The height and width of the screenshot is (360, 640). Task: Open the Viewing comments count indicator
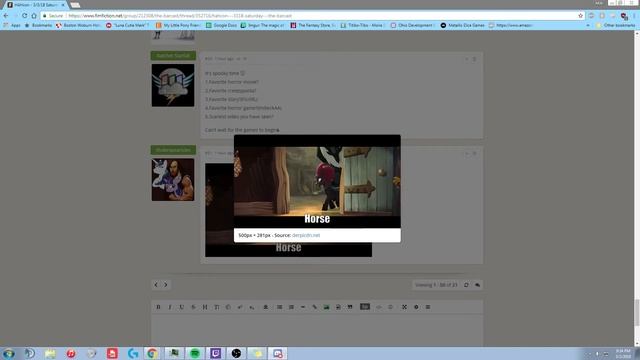click(x=436, y=285)
